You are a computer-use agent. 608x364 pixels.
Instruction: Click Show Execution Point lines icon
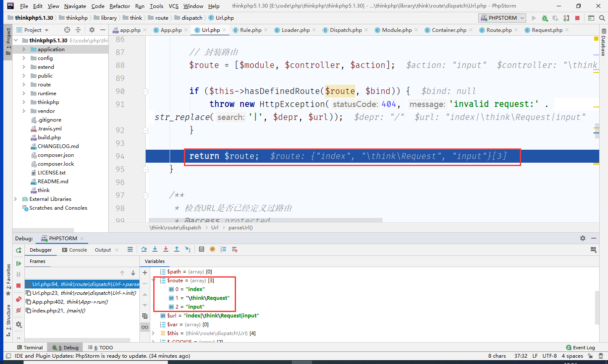click(130, 249)
